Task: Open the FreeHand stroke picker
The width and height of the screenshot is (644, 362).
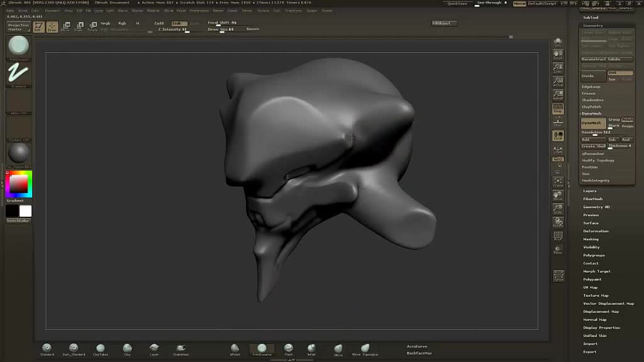Action: point(18,73)
